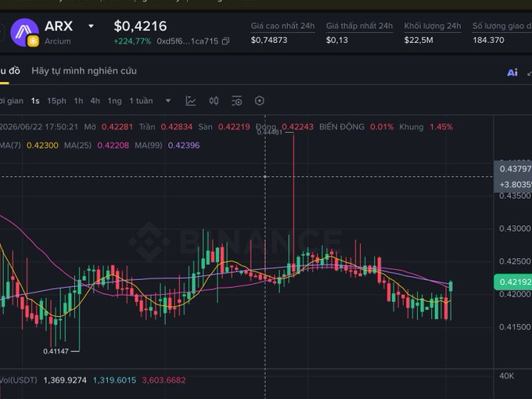This screenshot has width=532, height=399.
Task: Click the $22,5M volume value
Action: (419, 41)
